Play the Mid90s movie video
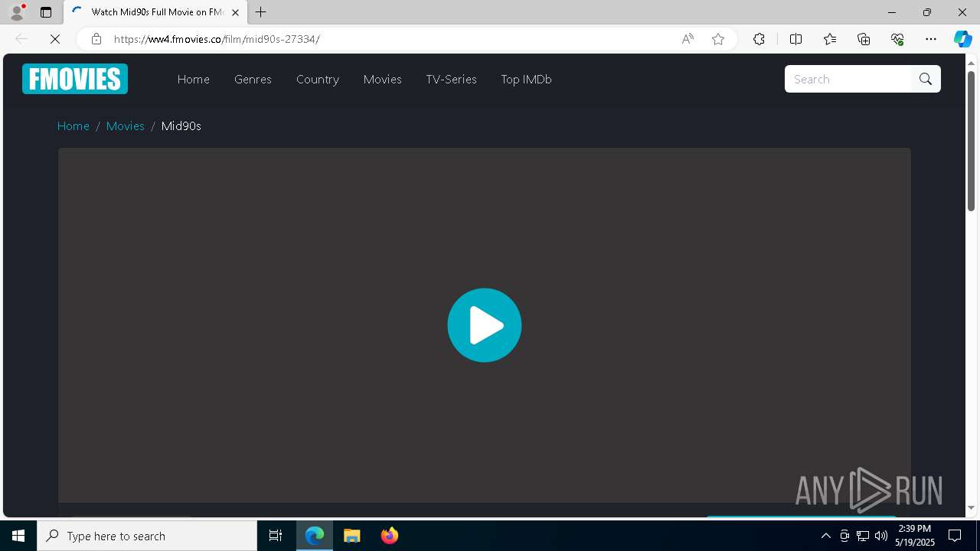 (485, 325)
